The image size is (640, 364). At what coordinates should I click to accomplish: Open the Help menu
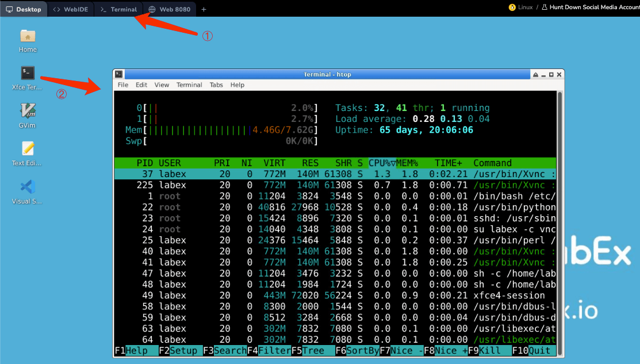(237, 85)
